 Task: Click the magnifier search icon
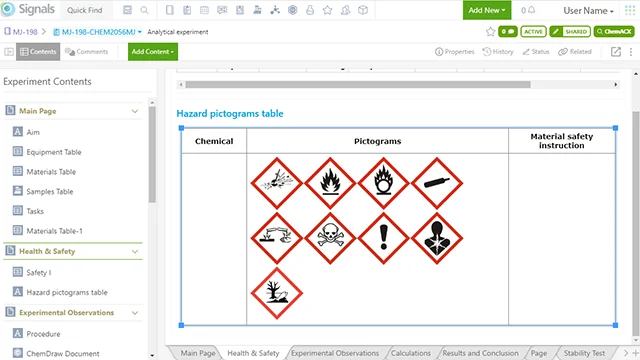click(x=144, y=10)
